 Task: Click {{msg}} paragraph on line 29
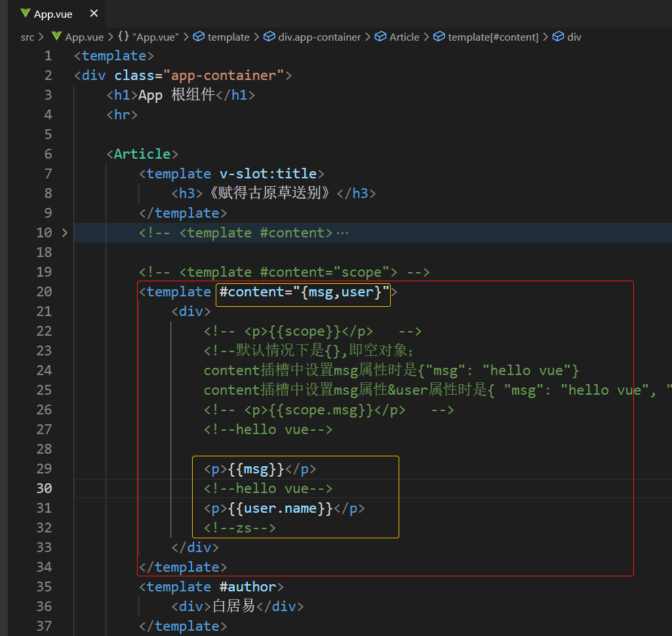(260, 469)
